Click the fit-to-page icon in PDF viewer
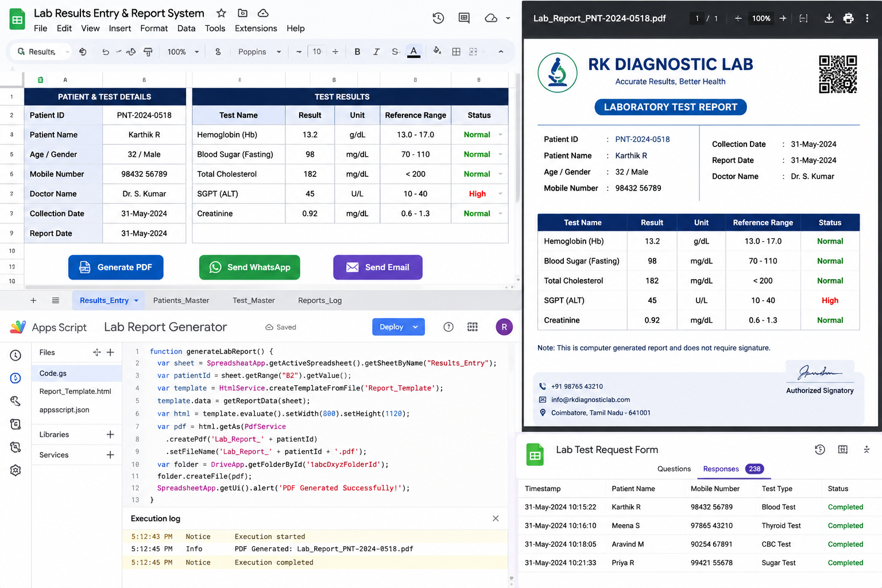The height and width of the screenshot is (588, 882). coord(803,18)
